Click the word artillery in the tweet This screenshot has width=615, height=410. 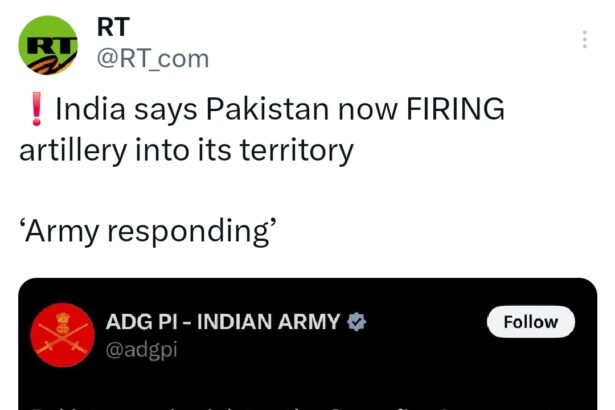coord(73,151)
